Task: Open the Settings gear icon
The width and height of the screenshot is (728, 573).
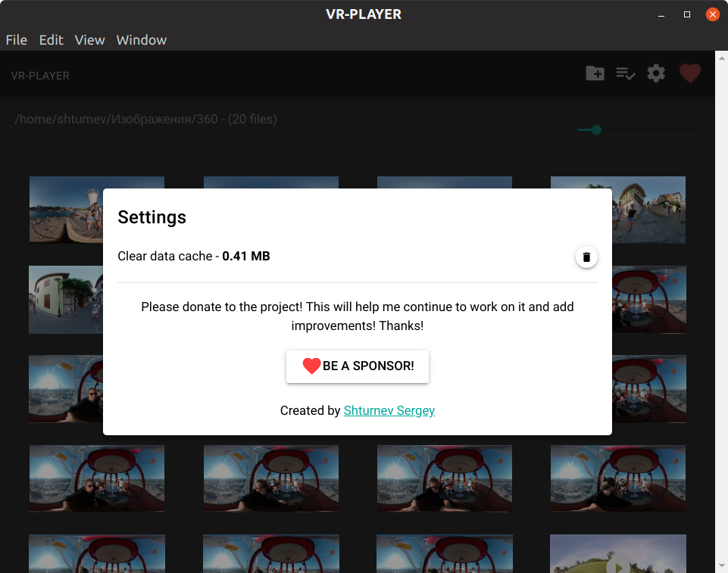Action: click(x=655, y=73)
